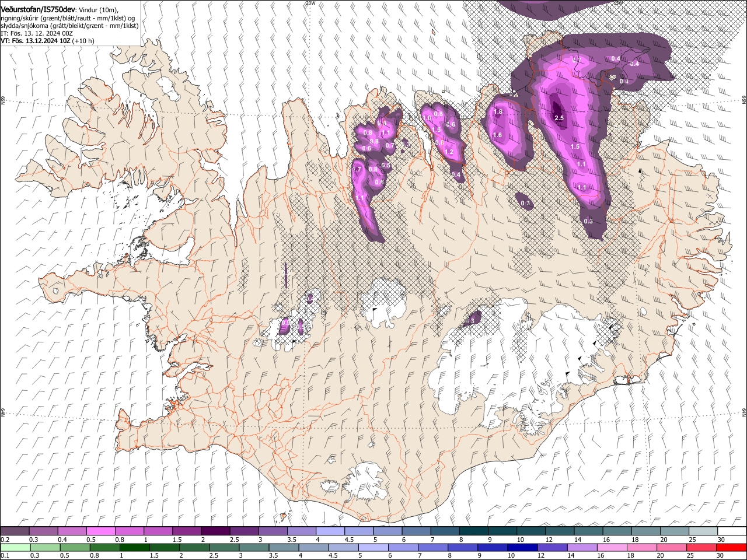Image resolution: width=747 pixels, height=560 pixels.
Task: Select rain legend swatch between 7 and 8
Action: [433, 547]
